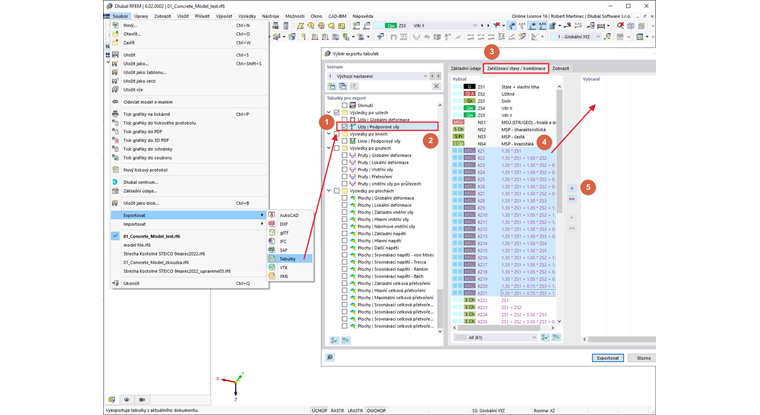Click deselect-all icon next to All (61) dropdown
The image size is (760, 415).
[x=556, y=337]
